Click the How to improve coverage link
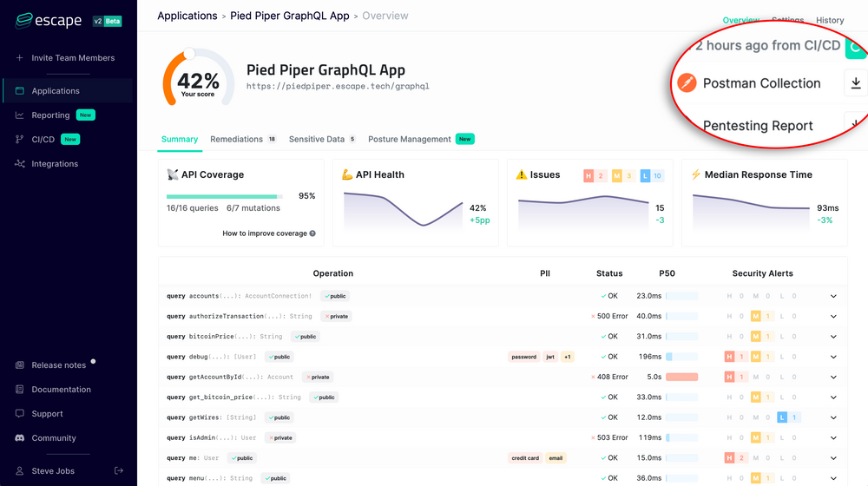This screenshot has width=868, height=486. coord(265,233)
